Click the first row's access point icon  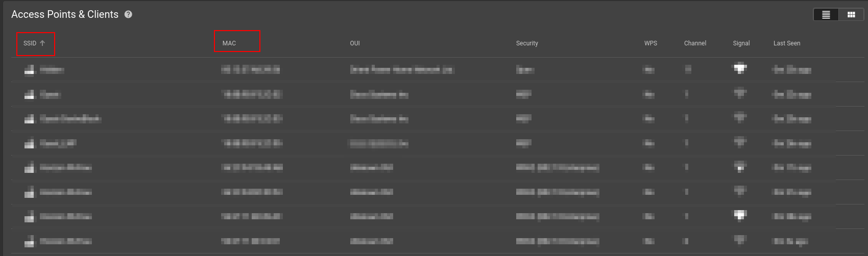pyautogui.click(x=30, y=70)
